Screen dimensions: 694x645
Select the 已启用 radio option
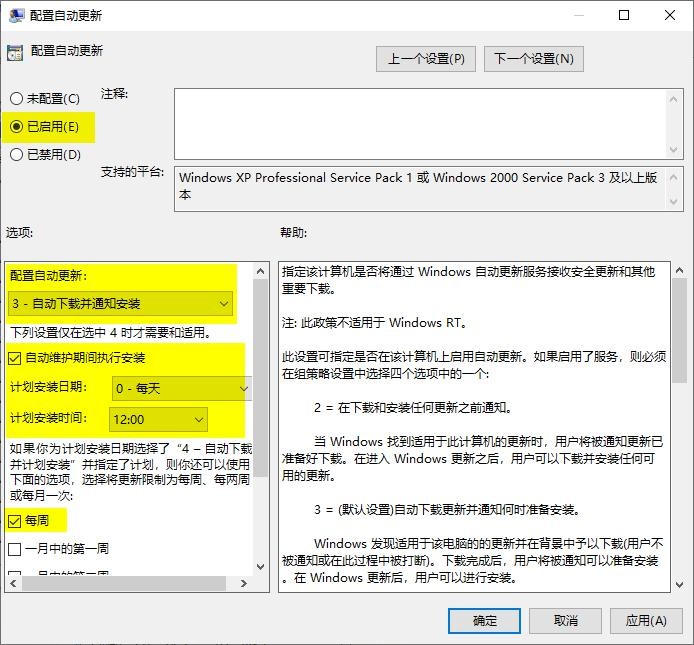[16, 127]
